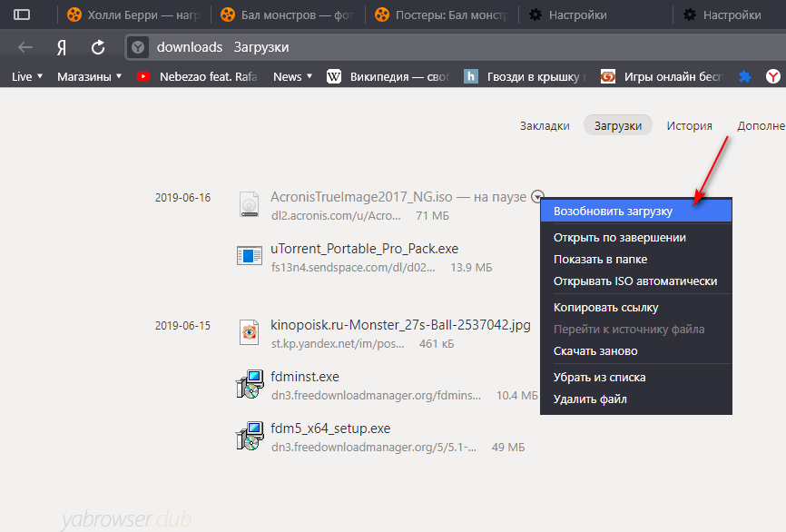
Task: Expand the News bookmarks folder
Action: 293,77
